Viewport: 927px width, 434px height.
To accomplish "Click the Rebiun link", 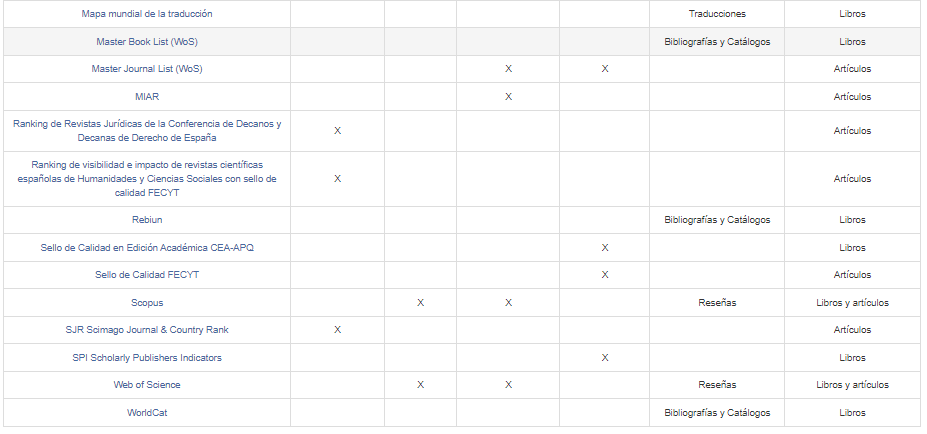I will tap(147, 220).
